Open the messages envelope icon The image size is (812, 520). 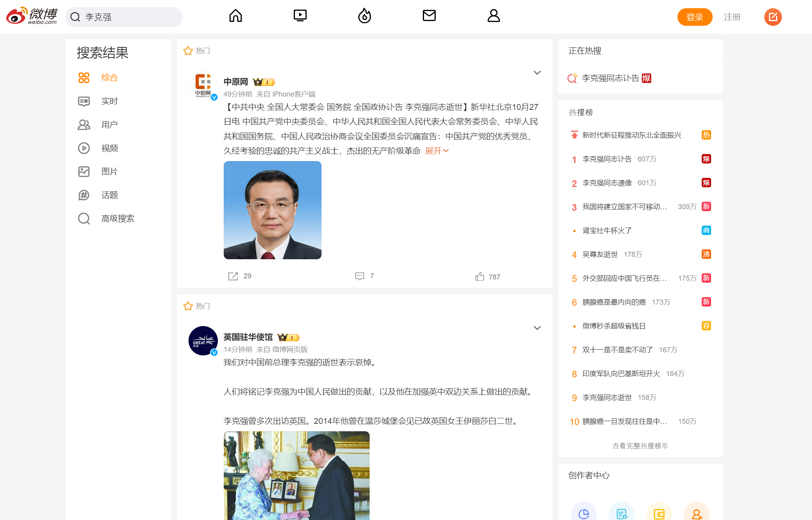tap(429, 16)
